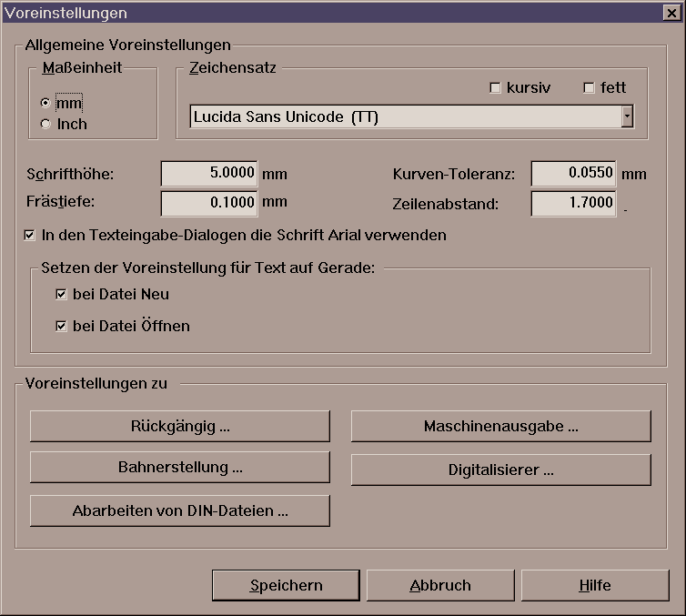The image size is (686, 616).
Task: Open Abarbeiten von DIN-Dateien settings
Action: point(179,510)
